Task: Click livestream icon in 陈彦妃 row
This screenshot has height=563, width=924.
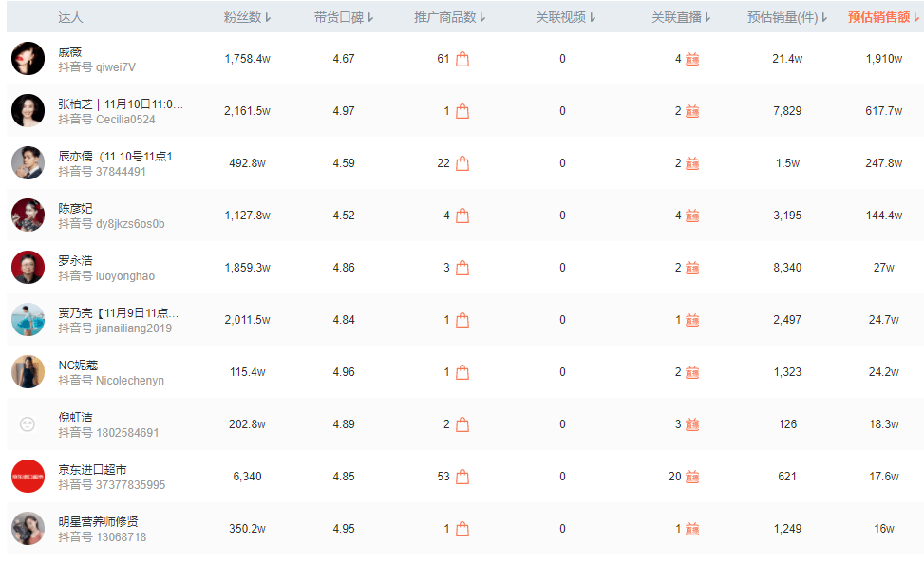Action: (692, 216)
